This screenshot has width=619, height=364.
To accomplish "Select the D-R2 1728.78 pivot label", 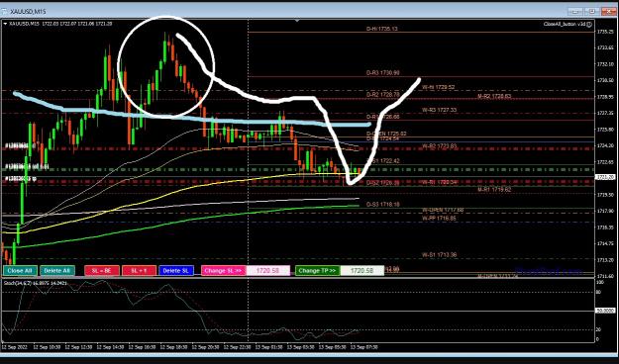I will coord(383,95).
